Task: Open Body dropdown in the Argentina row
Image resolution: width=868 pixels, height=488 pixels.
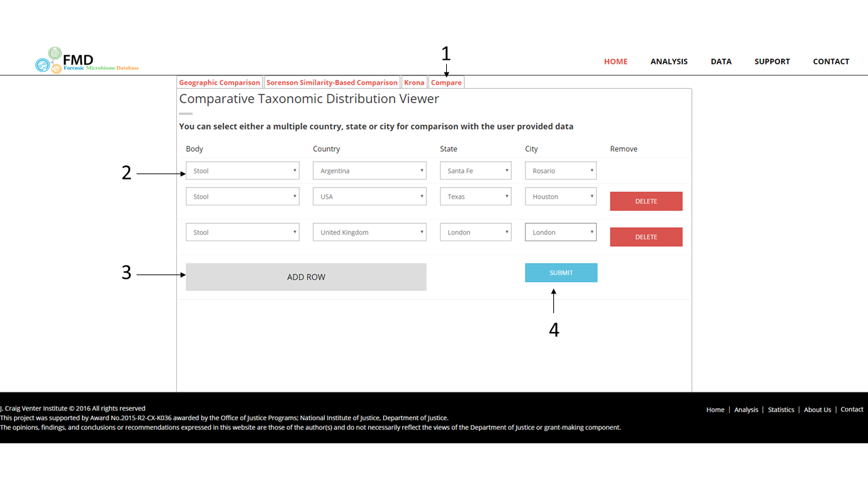Action: [242, 171]
